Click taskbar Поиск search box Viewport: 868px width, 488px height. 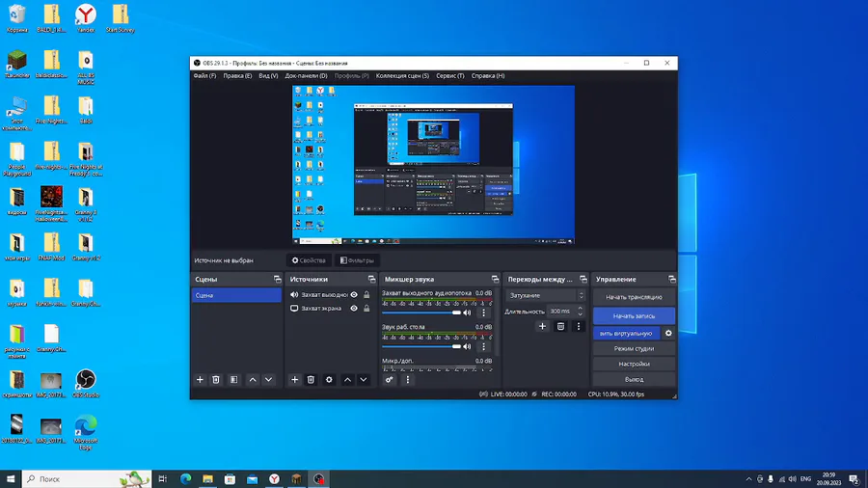(87, 479)
